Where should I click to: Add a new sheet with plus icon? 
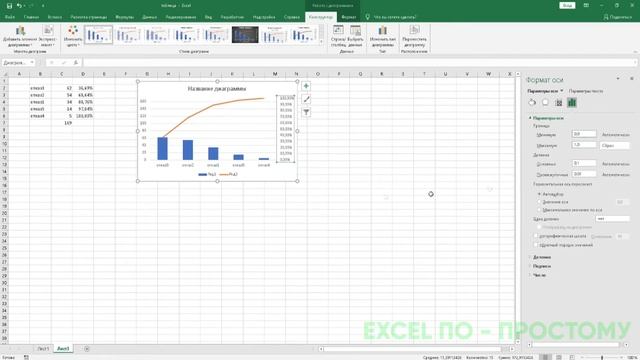87,349
